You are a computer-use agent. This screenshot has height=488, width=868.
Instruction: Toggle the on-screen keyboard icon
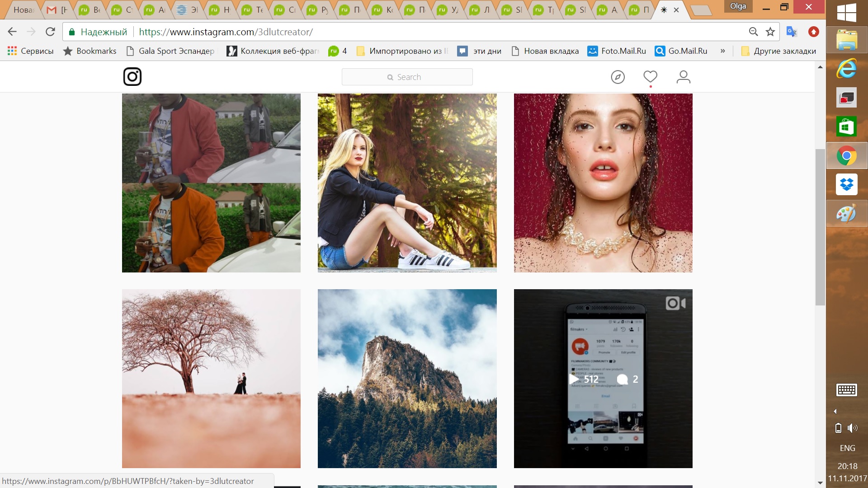(846, 389)
